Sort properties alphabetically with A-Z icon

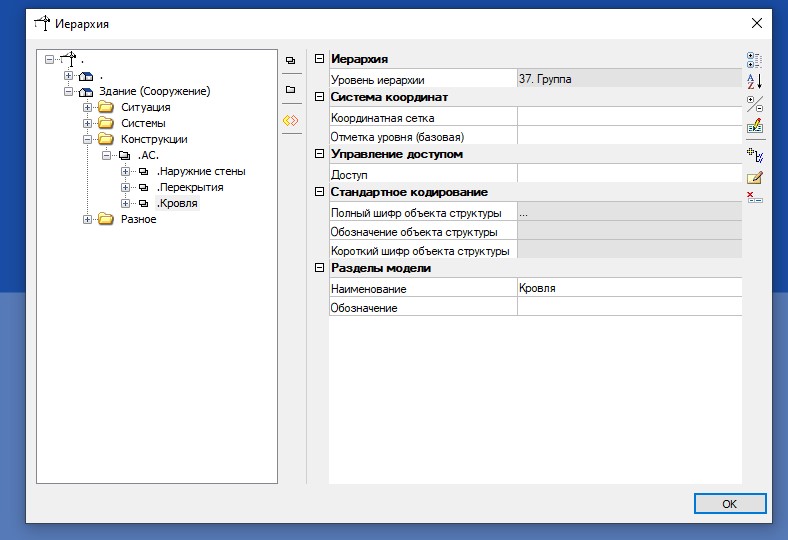pyautogui.click(x=755, y=81)
